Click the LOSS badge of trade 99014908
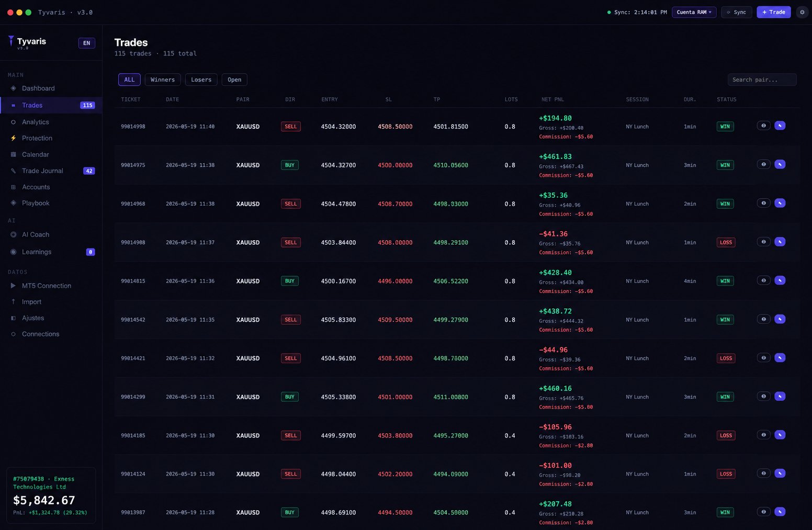Image resolution: width=812 pixels, height=530 pixels. (726, 242)
